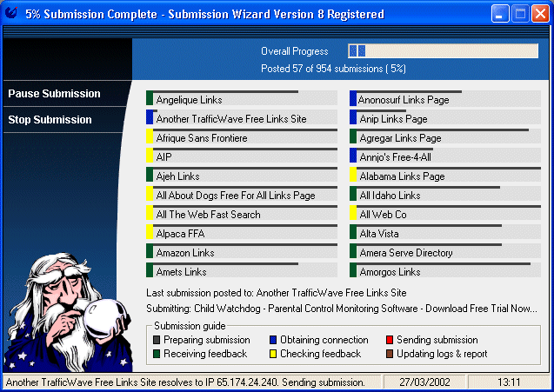Select Anip Links Page entry

tap(445, 117)
